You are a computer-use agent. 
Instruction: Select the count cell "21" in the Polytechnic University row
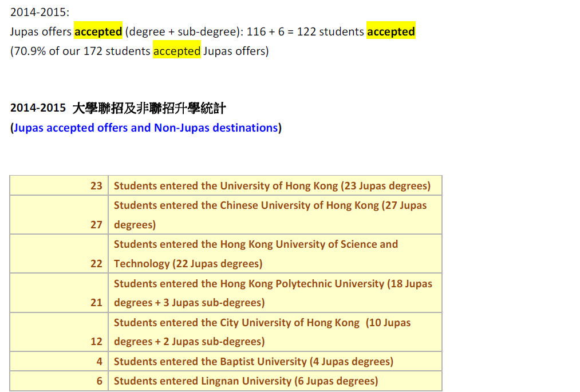click(59, 293)
